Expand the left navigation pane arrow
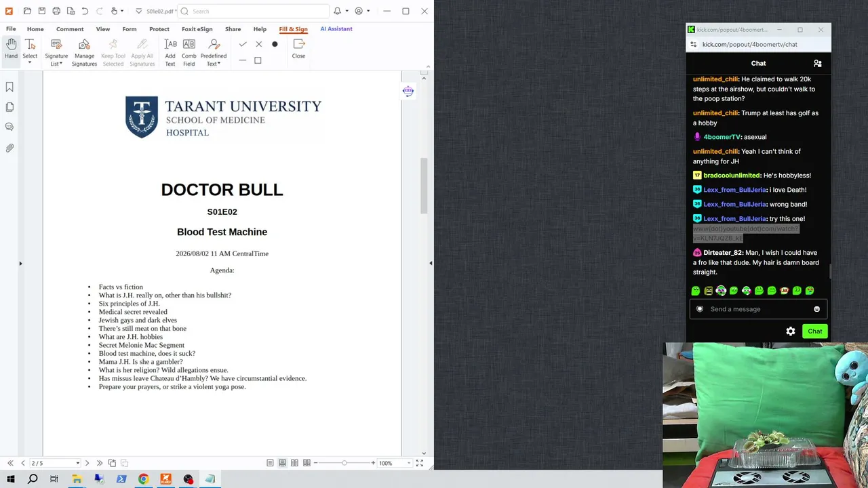 tap(20, 263)
